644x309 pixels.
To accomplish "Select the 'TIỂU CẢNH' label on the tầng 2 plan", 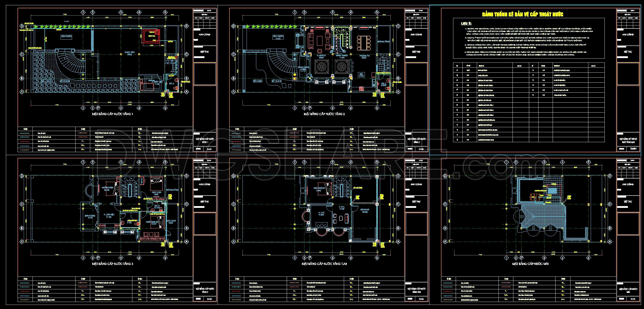I will click(x=257, y=81).
